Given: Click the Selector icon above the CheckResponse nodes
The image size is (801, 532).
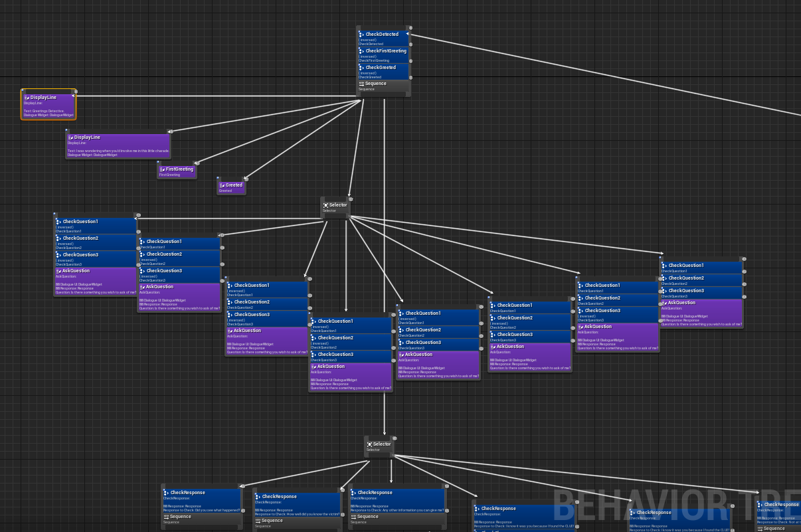Looking at the screenshot, I should tap(369, 444).
